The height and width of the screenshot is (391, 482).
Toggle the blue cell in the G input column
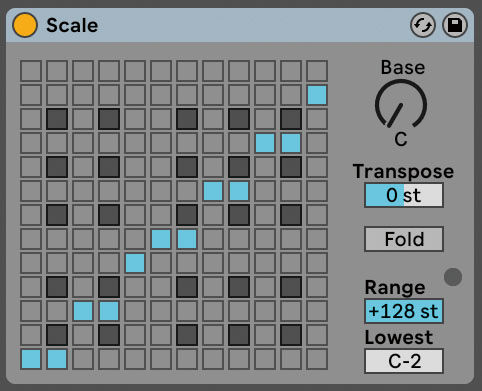pyautogui.click(x=213, y=191)
